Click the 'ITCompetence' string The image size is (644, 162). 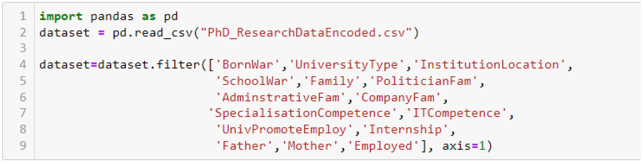pos(456,113)
